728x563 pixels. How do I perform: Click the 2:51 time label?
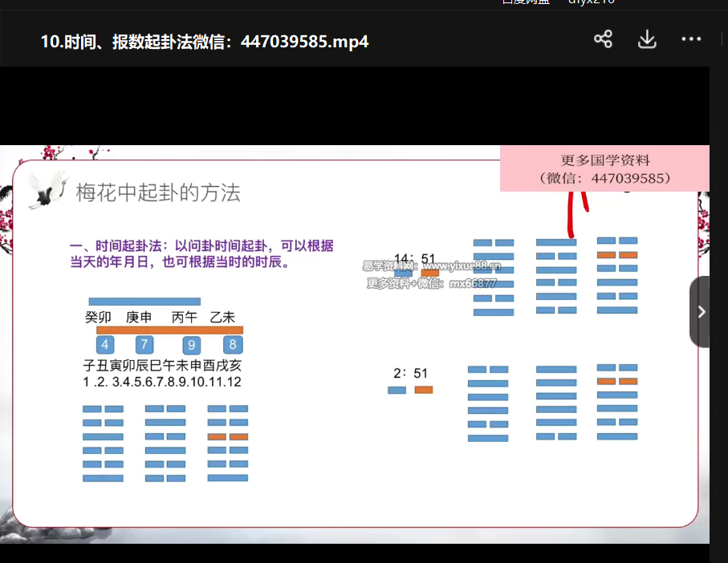410,373
